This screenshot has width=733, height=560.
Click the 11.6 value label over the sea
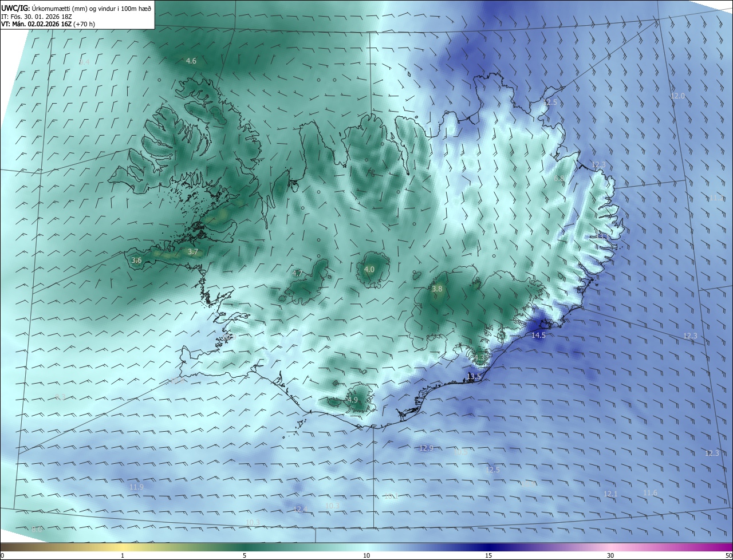tap(650, 492)
